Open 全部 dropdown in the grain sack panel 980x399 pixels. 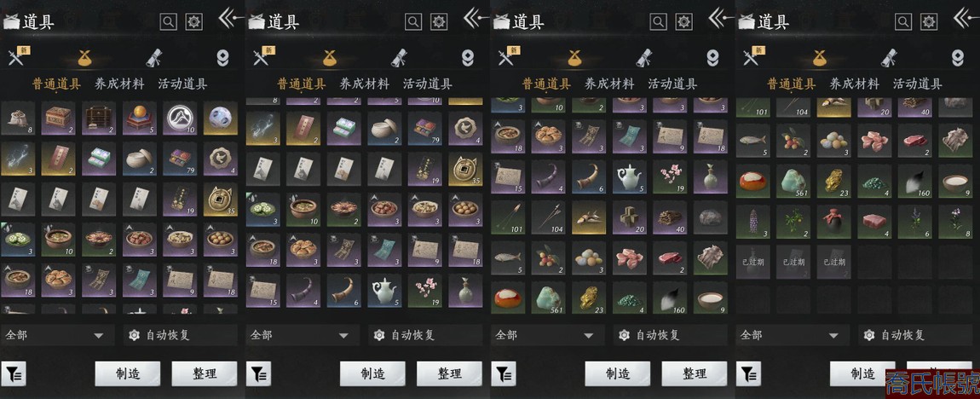(x=57, y=335)
